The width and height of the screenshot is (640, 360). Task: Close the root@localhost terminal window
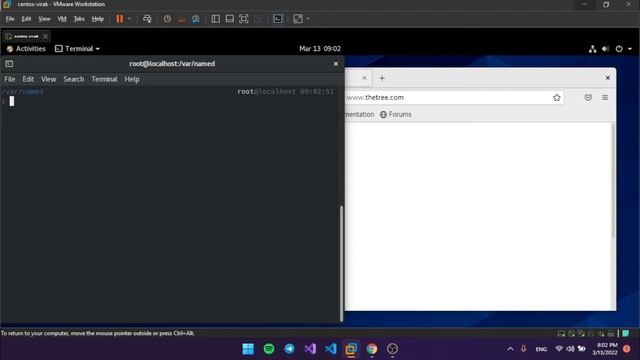336,64
